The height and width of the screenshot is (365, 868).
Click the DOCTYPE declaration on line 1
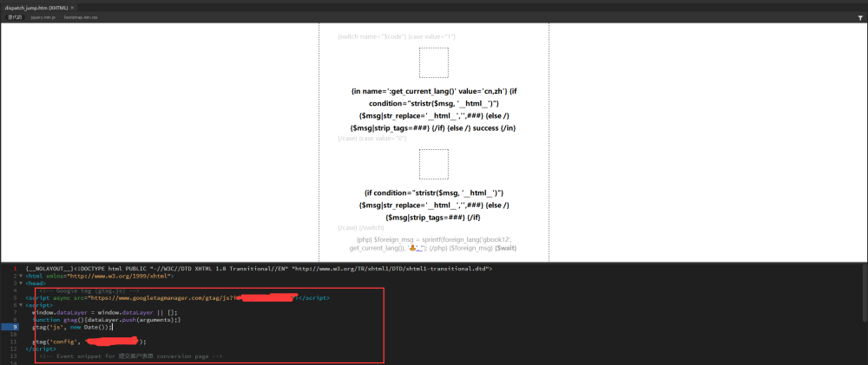(283, 268)
